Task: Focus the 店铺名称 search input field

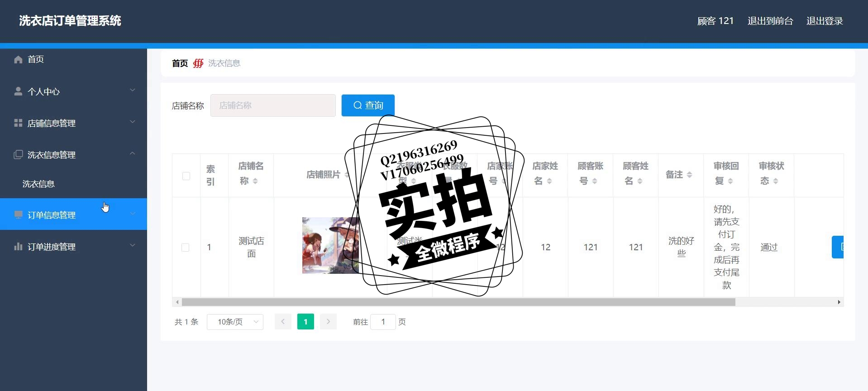Action: coord(273,105)
